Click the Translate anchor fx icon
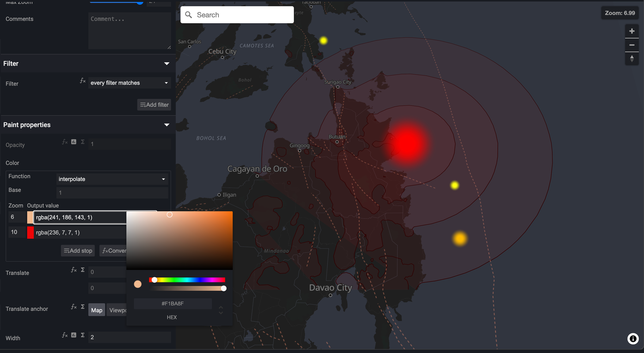The width and height of the screenshot is (644, 353). (74, 307)
